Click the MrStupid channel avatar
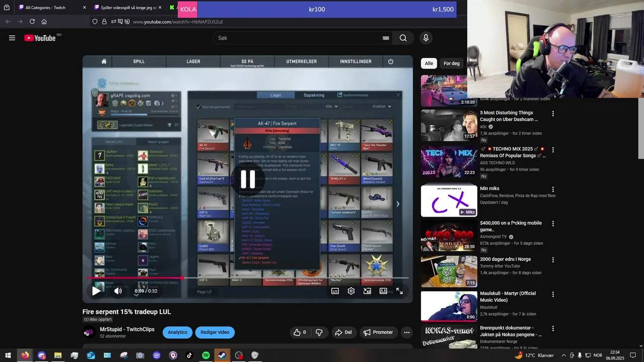Viewport: 644px width, 362px height. coord(89,332)
